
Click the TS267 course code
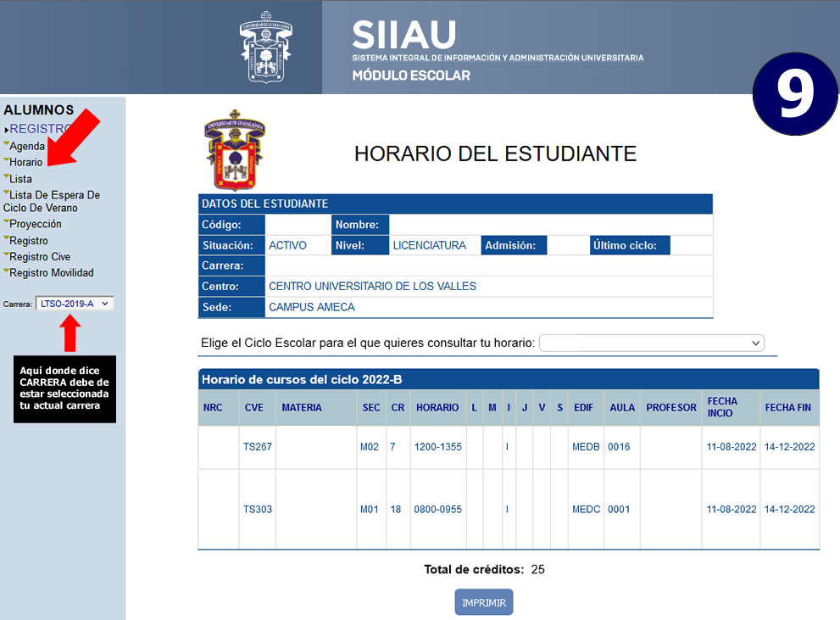(257, 446)
